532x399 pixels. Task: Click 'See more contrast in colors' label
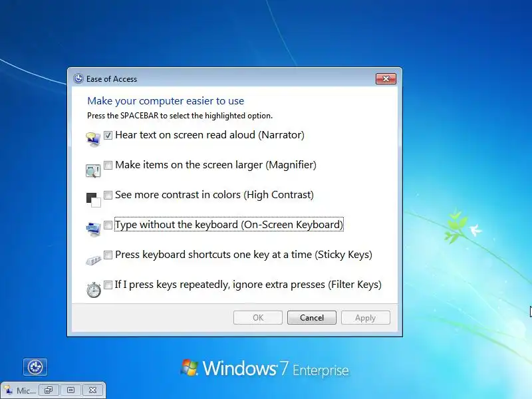178,195
